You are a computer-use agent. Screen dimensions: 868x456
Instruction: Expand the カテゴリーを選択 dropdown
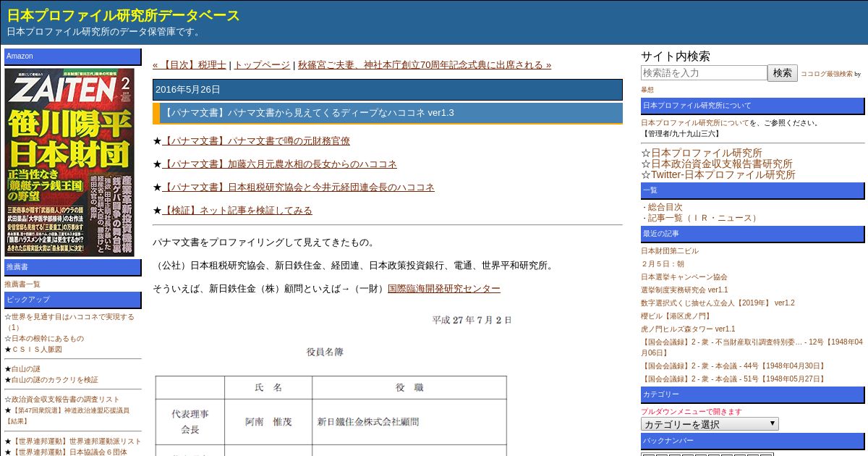(710, 424)
